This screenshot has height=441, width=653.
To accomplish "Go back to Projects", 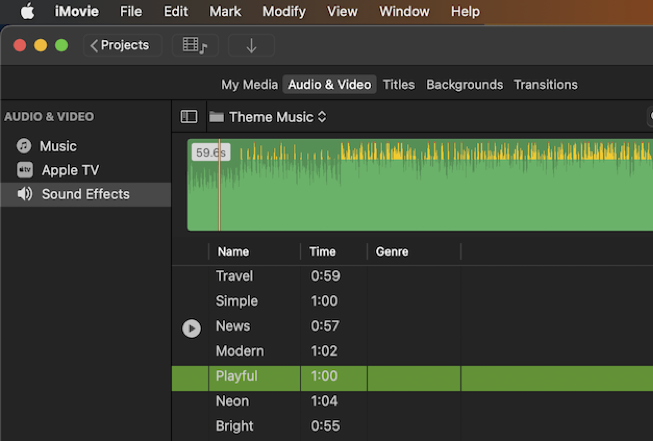I will (121, 45).
